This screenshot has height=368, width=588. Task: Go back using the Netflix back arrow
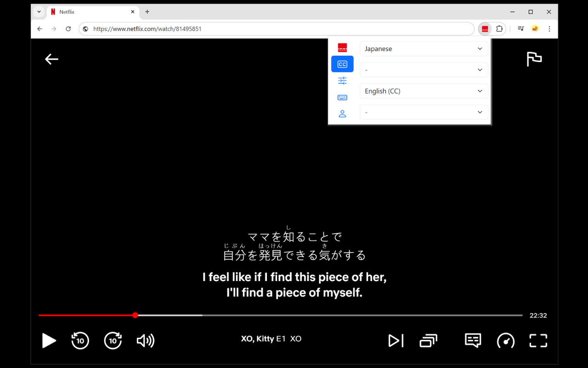coord(51,59)
